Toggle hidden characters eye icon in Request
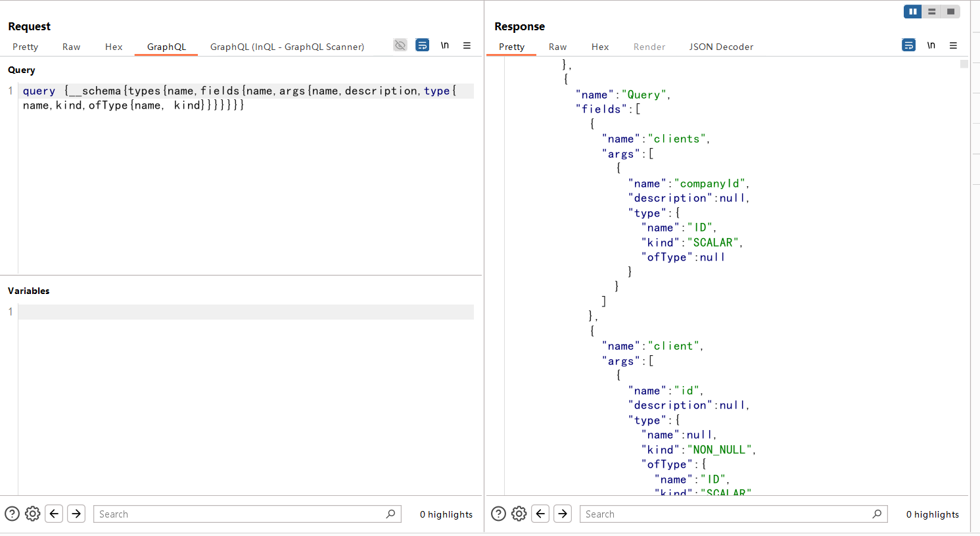The image size is (980, 536). click(400, 45)
